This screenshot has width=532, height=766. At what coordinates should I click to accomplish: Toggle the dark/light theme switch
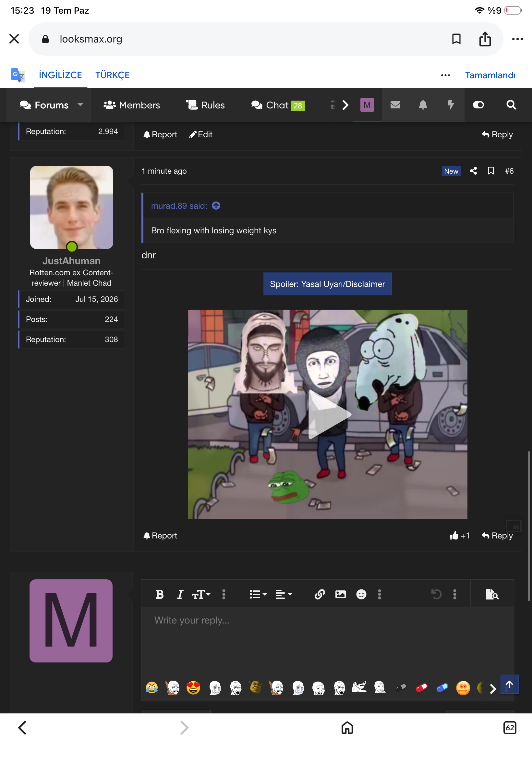pos(478,105)
